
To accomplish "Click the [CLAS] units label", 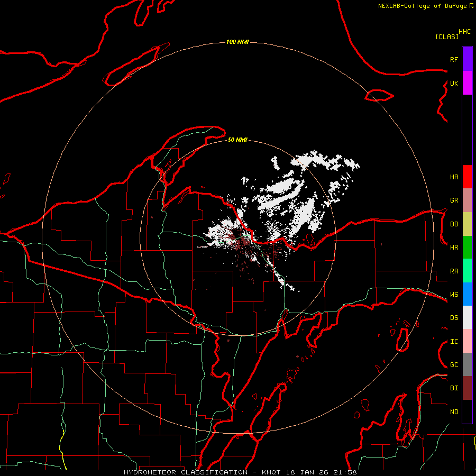I will (447, 36).
